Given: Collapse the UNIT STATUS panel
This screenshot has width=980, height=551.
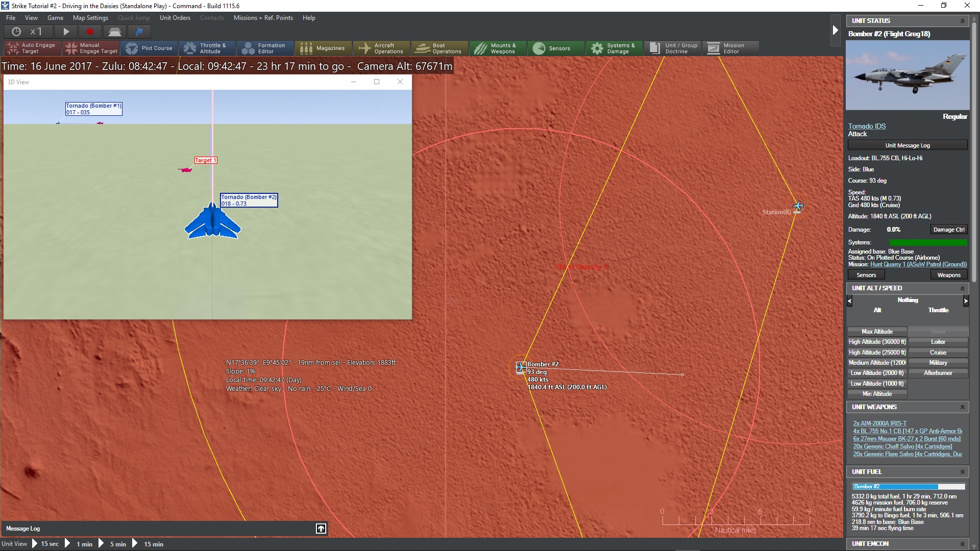Looking at the screenshot, I should click(962, 21).
